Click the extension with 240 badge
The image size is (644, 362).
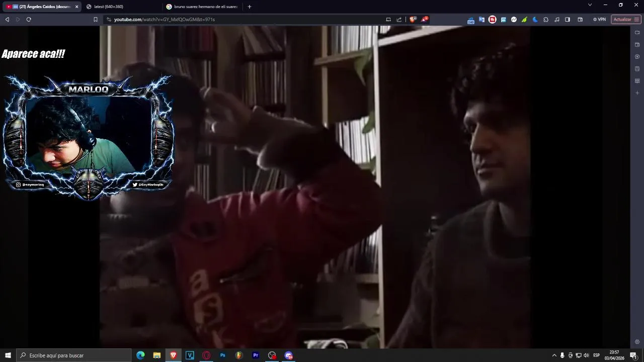[x=471, y=20]
